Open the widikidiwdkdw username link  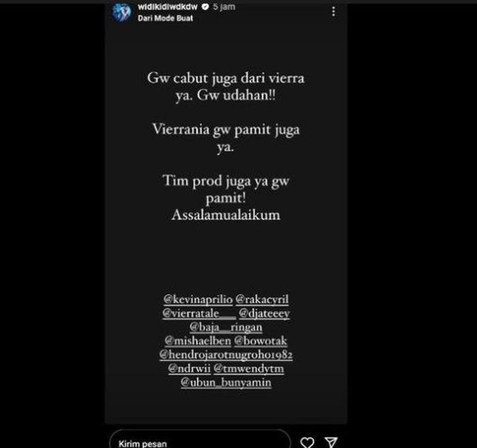coord(168,6)
